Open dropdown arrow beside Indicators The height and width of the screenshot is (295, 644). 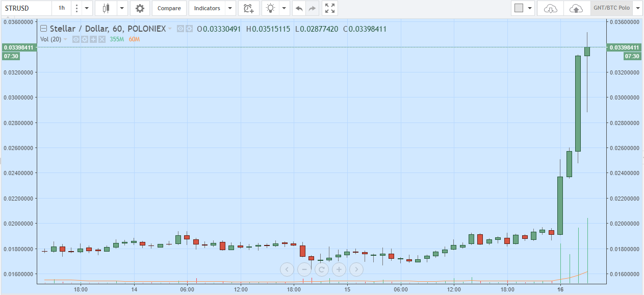point(230,8)
